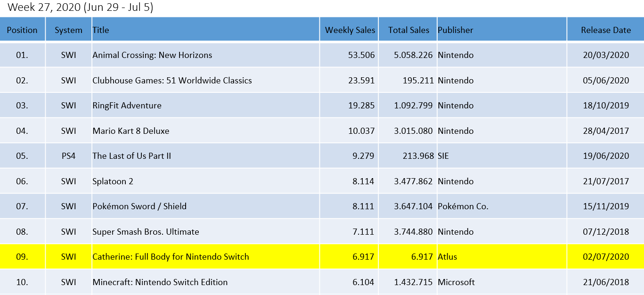Click the 'SIE' publisher cell
Viewport: 644px width, 295px height.
[x=502, y=156]
